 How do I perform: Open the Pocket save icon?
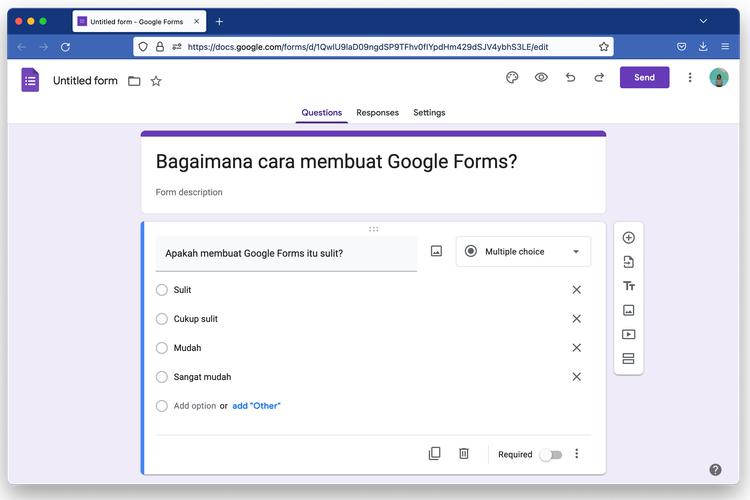[x=682, y=46]
